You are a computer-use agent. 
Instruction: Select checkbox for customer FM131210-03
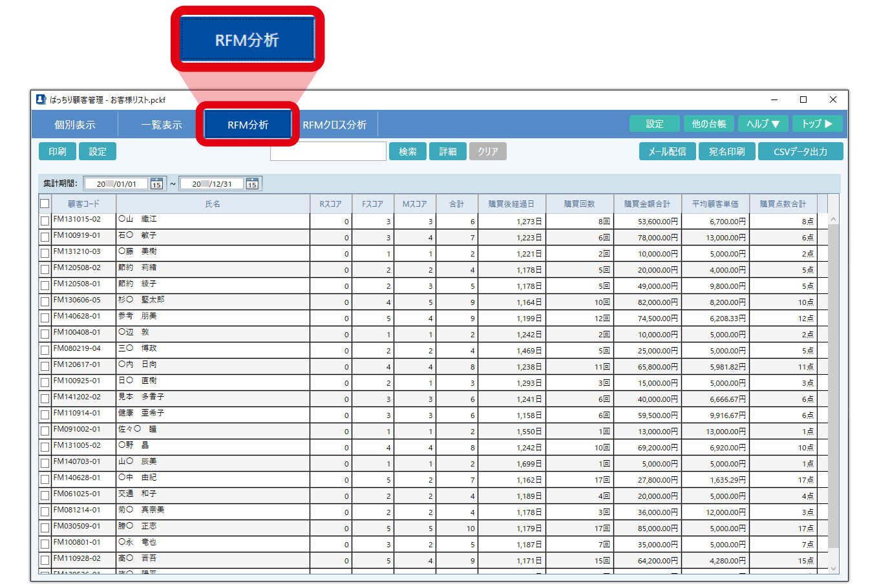tap(45, 253)
